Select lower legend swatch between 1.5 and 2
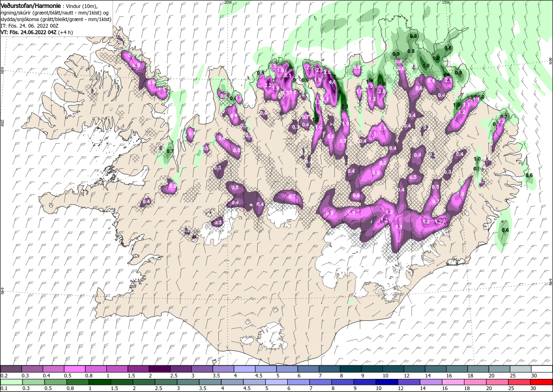This screenshot has height=392, width=553. 122,383
